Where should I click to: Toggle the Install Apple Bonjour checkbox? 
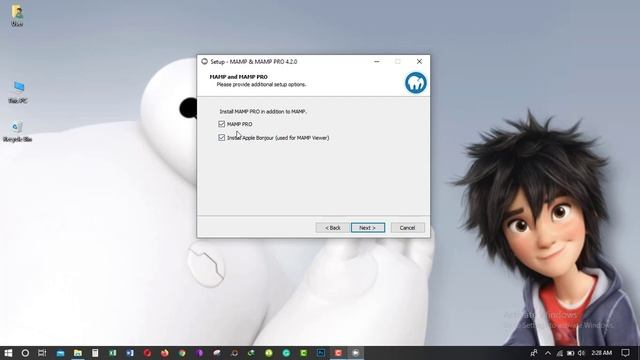(221, 138)
